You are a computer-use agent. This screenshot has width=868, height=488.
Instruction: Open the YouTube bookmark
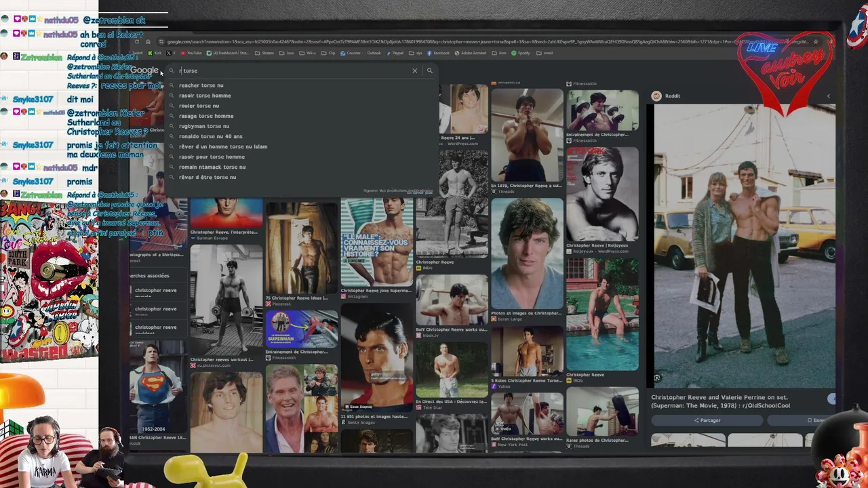tap(192, 53)
